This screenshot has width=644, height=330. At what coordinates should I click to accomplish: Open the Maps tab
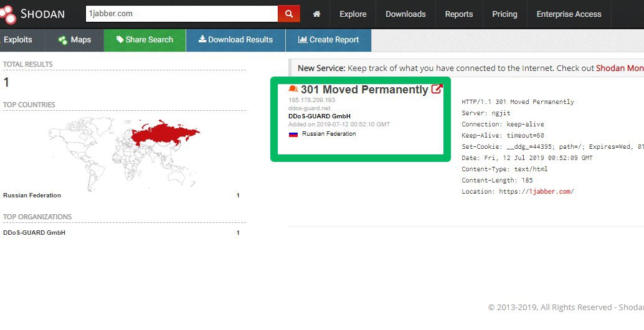point(74,40)
